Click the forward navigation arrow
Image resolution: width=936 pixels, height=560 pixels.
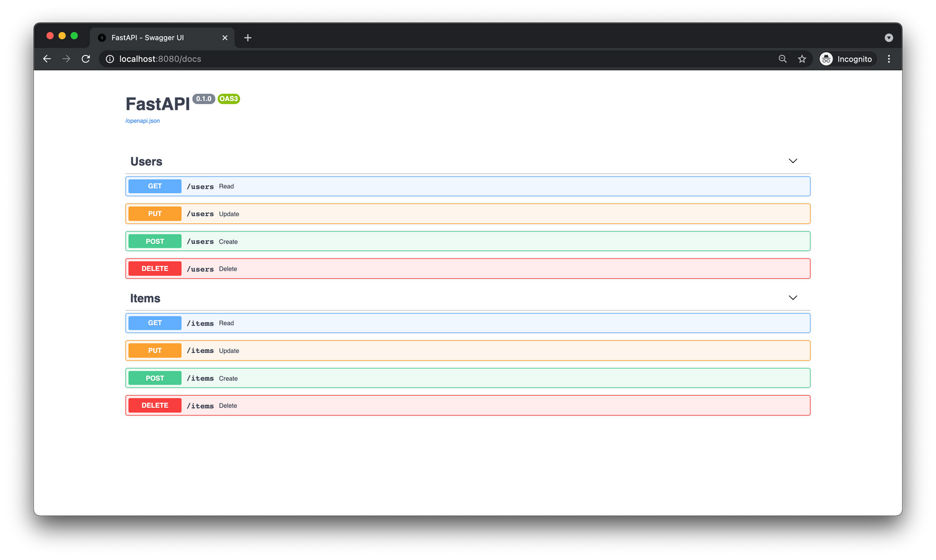[x=66, y=58]
